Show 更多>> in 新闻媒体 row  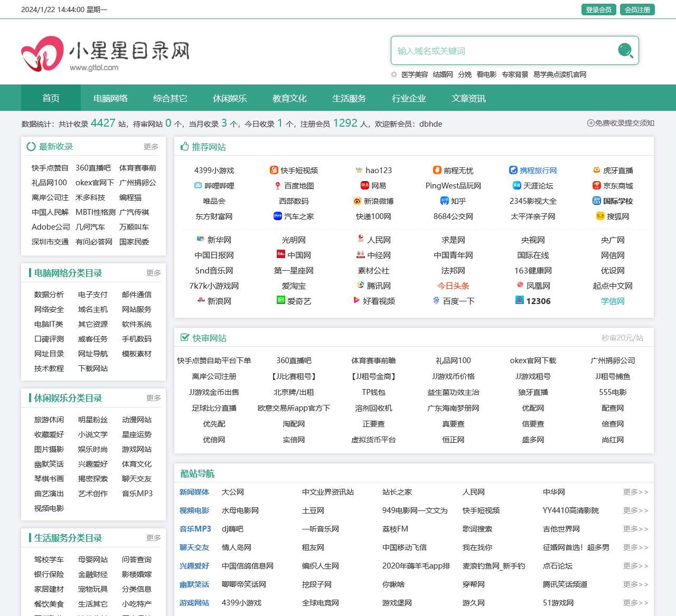[x=635, y=492]
